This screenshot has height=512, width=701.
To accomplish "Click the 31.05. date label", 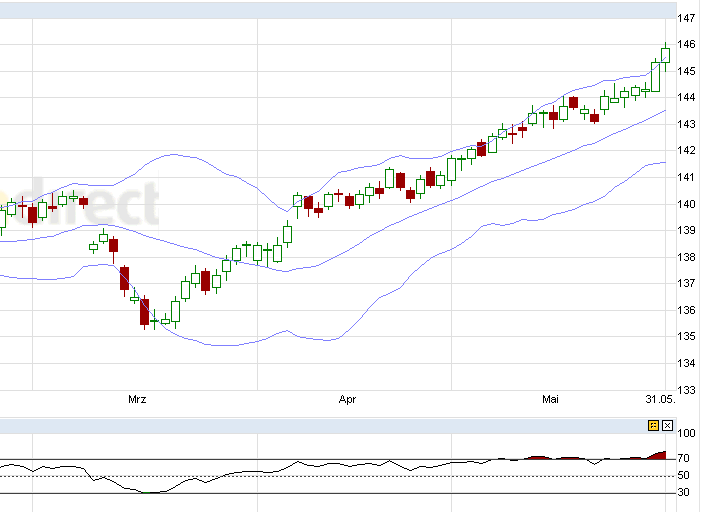I will [x=660, y=399].
